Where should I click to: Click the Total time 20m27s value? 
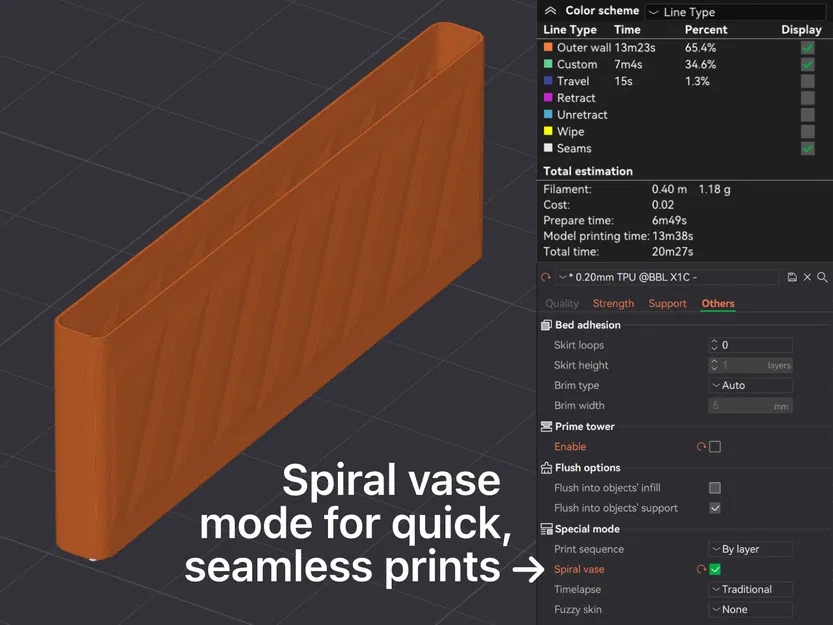pos(673,251)
